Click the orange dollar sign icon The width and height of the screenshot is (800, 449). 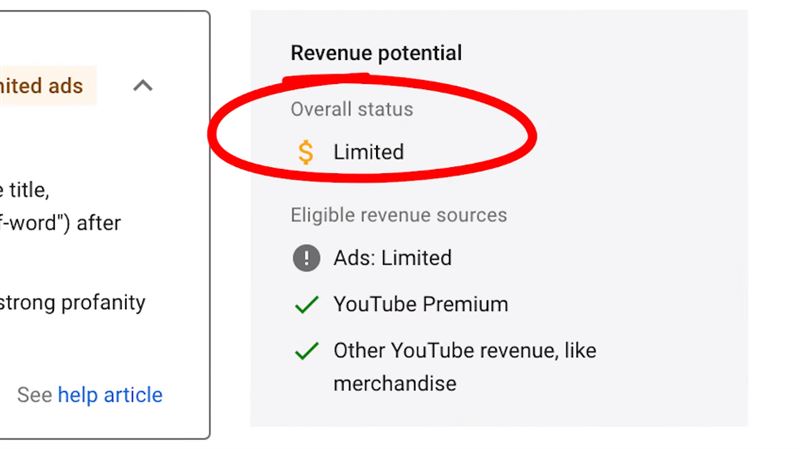pos(306,152)
